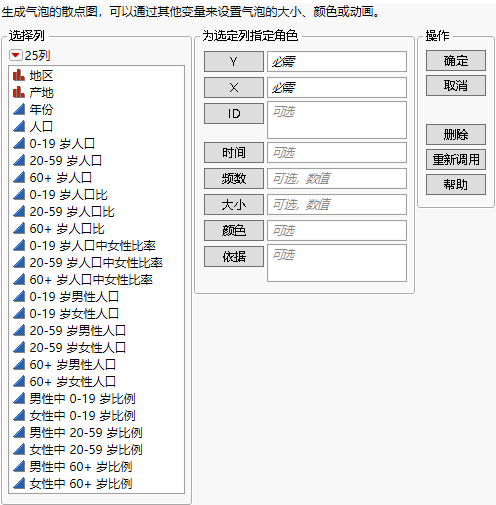Click the 依据 role button
The width and height of the screenshot is (496, 505).
[x=234, y=256]
